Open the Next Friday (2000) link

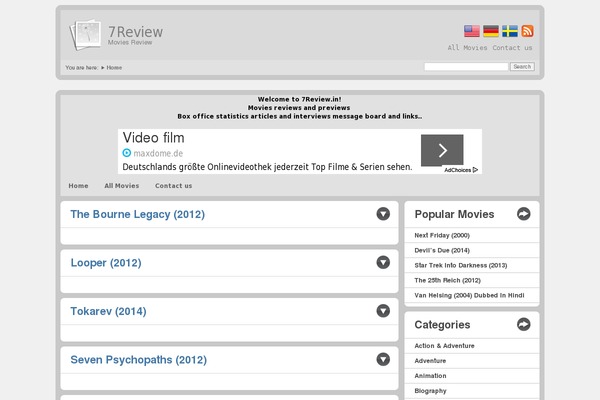point(441,235)
